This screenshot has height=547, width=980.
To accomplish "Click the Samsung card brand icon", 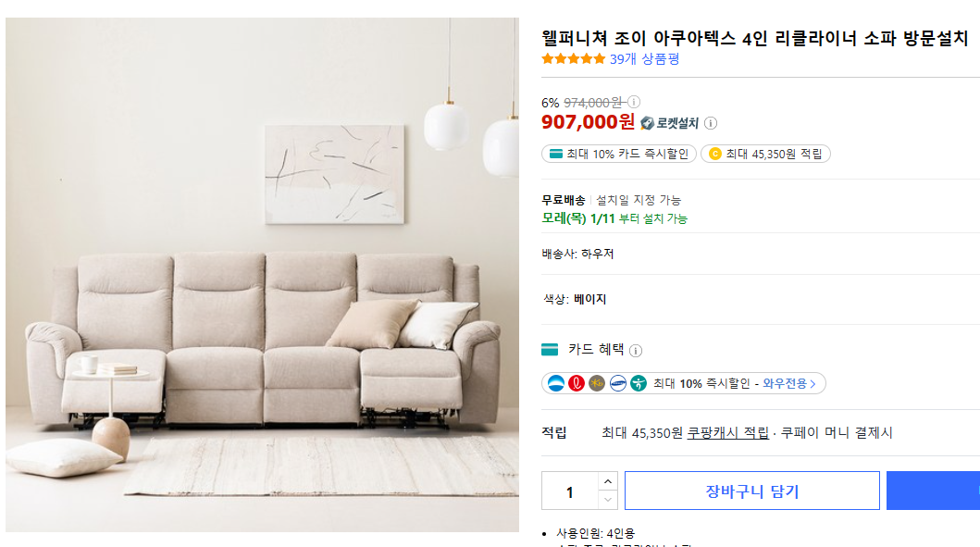I will 617,383.
